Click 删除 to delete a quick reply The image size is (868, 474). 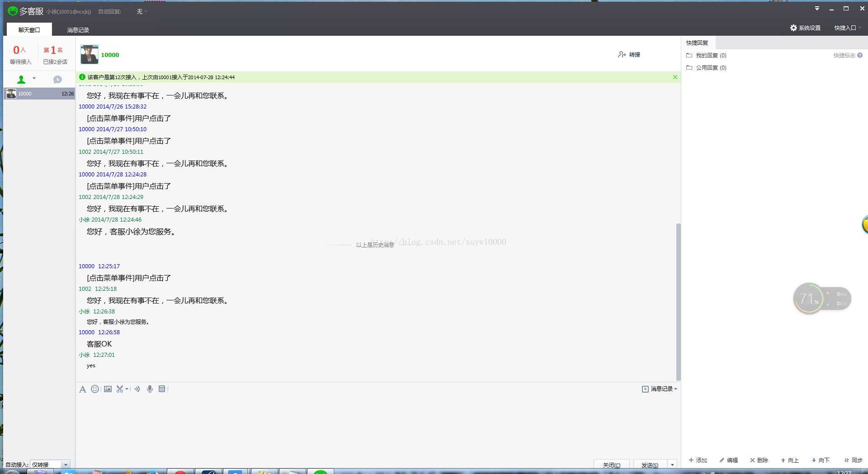tap(759, 460)
